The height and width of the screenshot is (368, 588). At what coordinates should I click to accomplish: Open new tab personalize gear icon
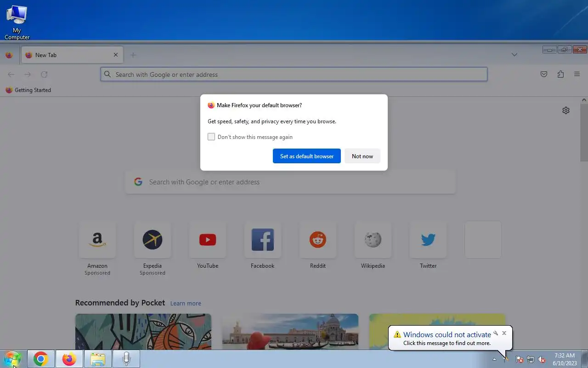566,110
